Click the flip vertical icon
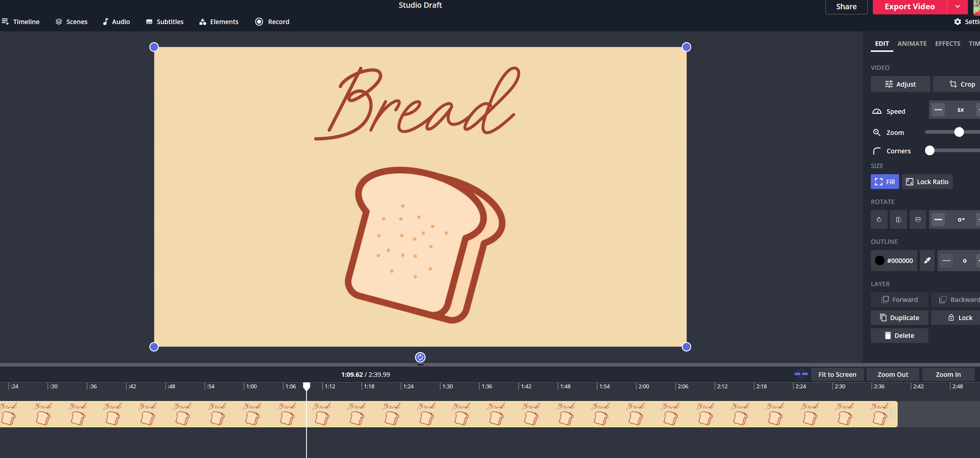 coord(918,220)
